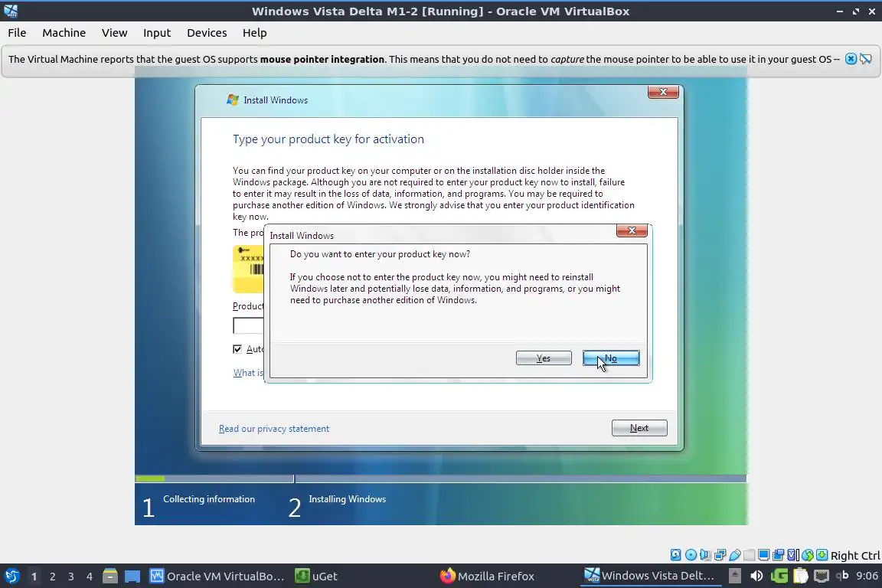The height and width of the screenshot is (588, 882).
Task: Open the 'What is' activation help link
Action: tap(248, 373)
